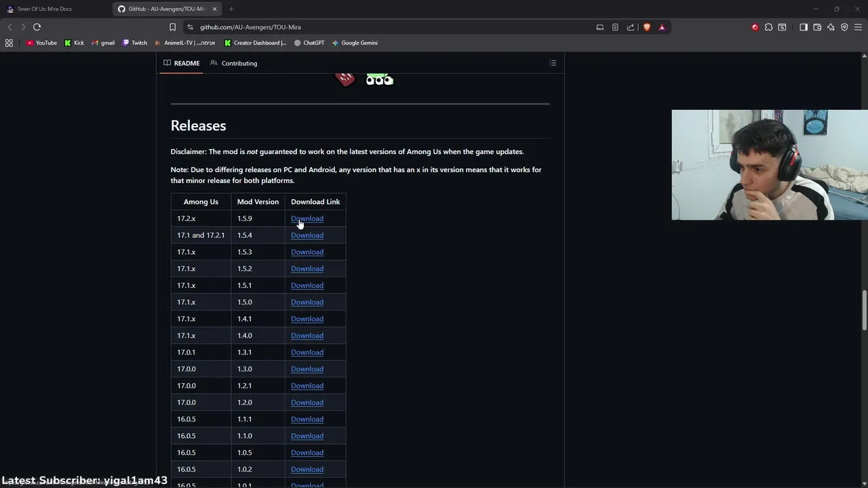Viewport: 868px width, 488px height.
Task: Download mod version 1.5.1
Action: coord(307,285)
